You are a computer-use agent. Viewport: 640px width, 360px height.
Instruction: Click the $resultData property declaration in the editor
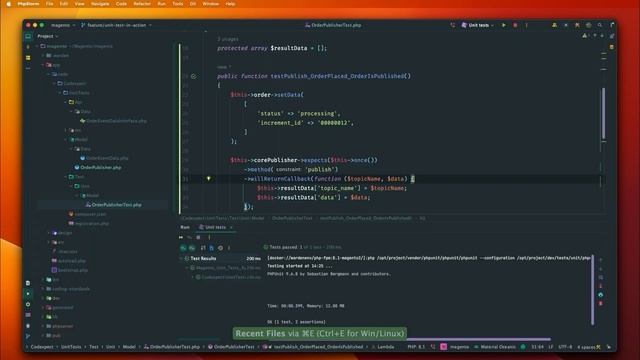pyautogui.click(x=289, y=48)
